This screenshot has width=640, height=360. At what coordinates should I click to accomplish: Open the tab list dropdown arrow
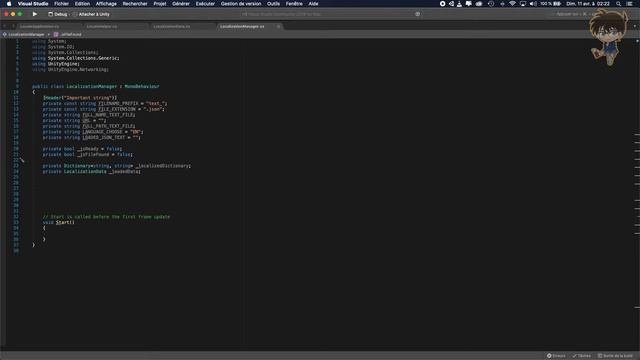pos(635,27)
